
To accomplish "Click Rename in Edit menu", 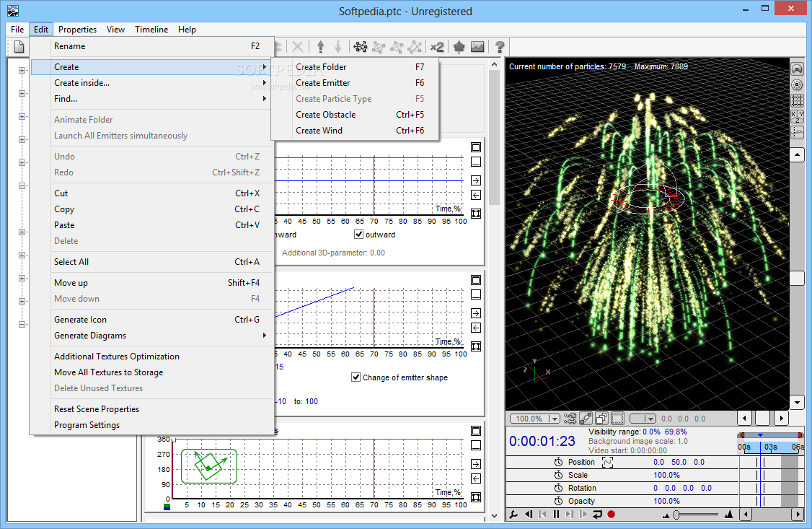I will [x=151, y=46].
